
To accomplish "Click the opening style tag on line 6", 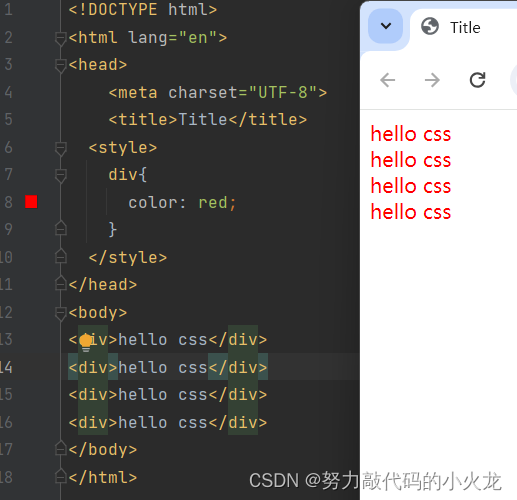I will pos(123,148).
